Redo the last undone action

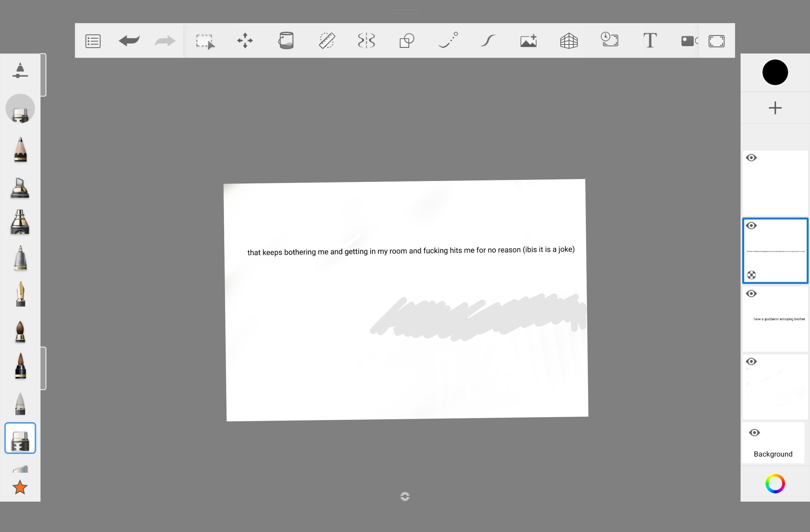click(x=165, y=41)
